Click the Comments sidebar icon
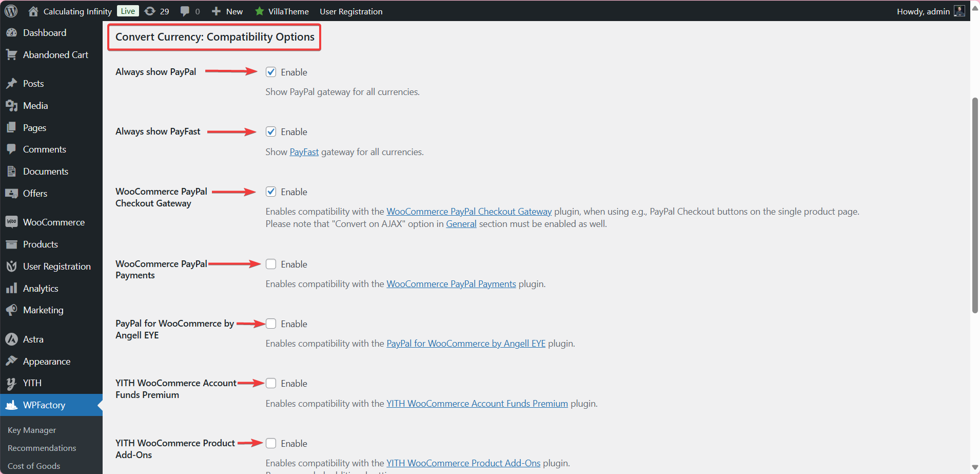 [x=11, y=149]
